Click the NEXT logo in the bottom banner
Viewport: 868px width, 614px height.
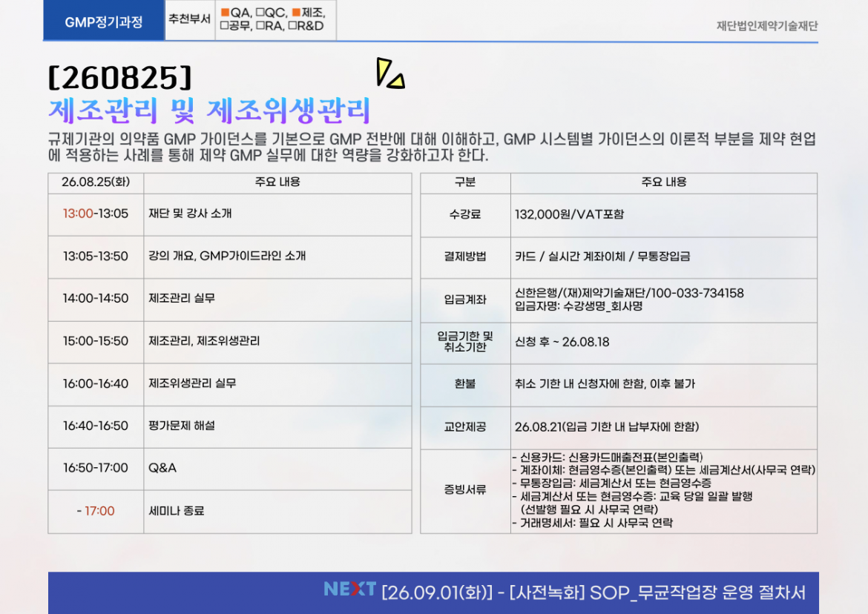349,590
